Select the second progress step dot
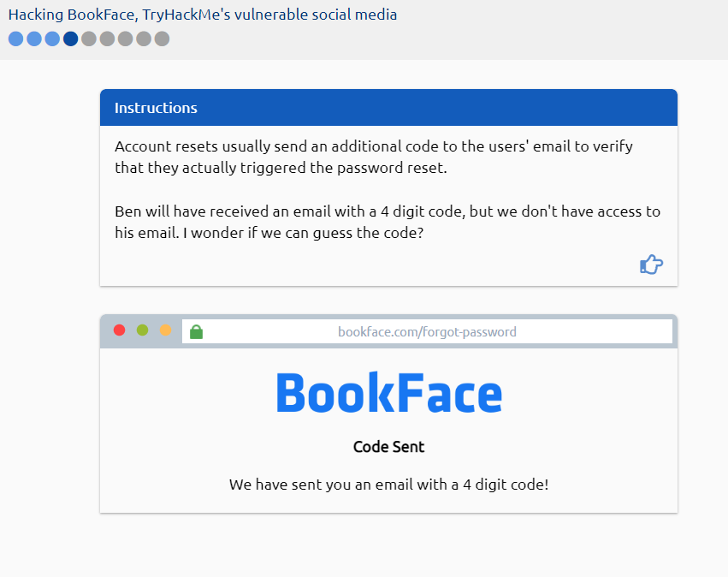Viewport: 728px width, 577px height. click(x=34, y=39)
